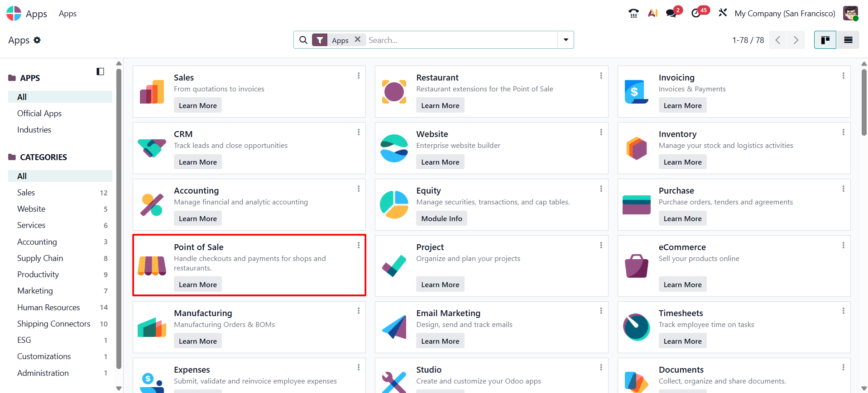Click the Apps settings gear icon
Screen dimensions: 868x393
37,40
